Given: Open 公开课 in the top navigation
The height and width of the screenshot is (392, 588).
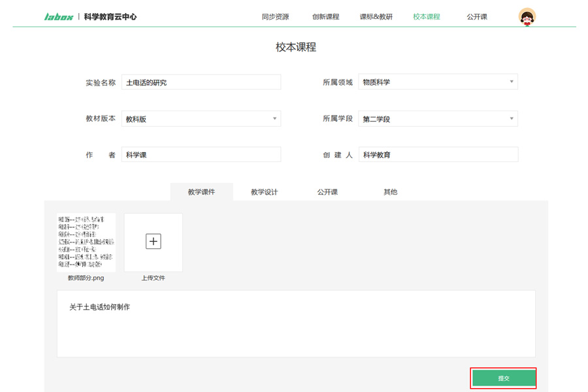Looking at the screenshot, I should (477, 17).
